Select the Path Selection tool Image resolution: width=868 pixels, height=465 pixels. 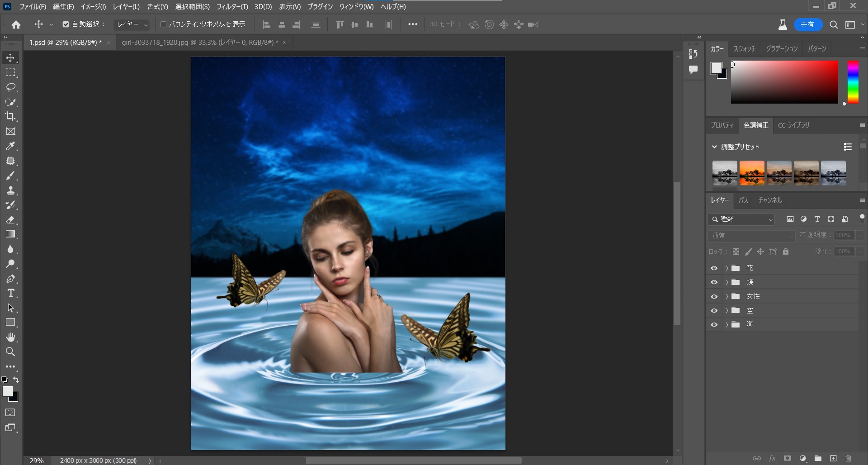(10, 308)
